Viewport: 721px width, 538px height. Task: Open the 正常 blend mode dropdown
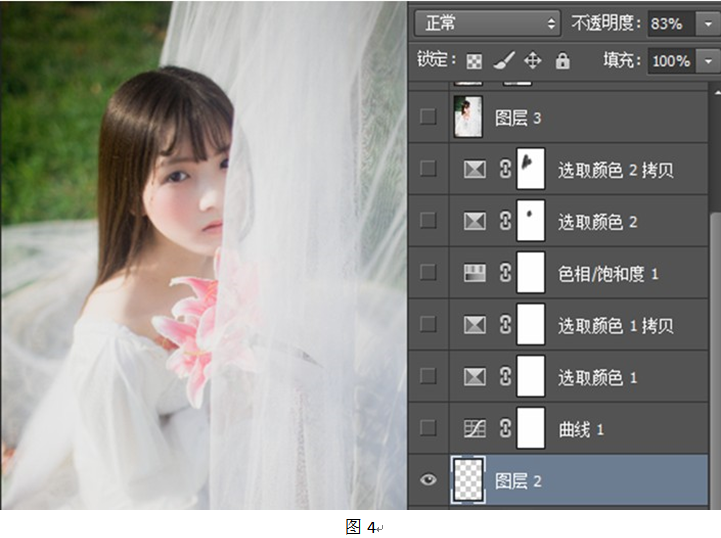[487, 23]
